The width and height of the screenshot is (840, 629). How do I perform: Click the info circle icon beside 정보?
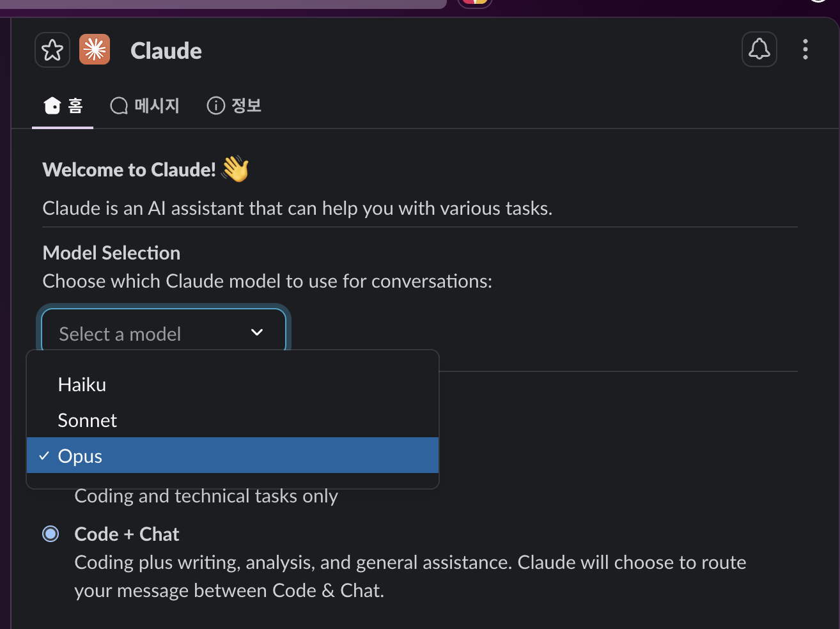click(216, 105)
